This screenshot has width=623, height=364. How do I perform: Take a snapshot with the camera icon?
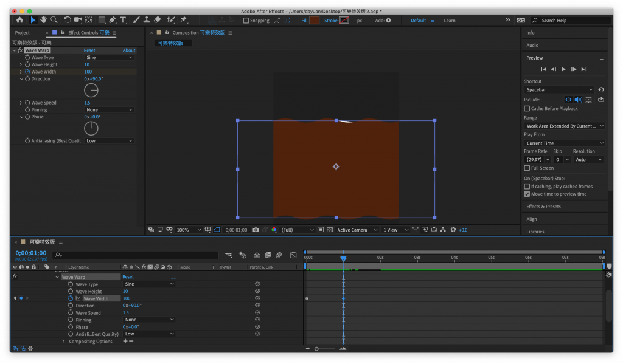tap(256, 230)
